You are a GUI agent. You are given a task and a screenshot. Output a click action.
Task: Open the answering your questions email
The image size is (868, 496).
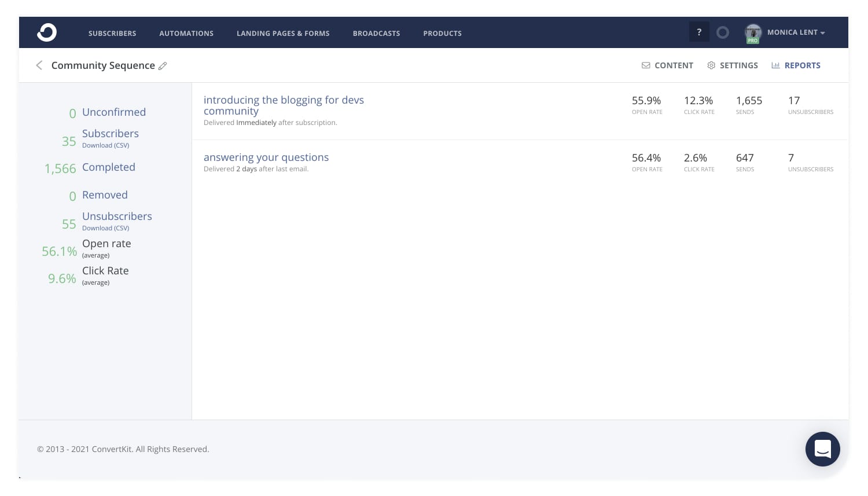266,157
